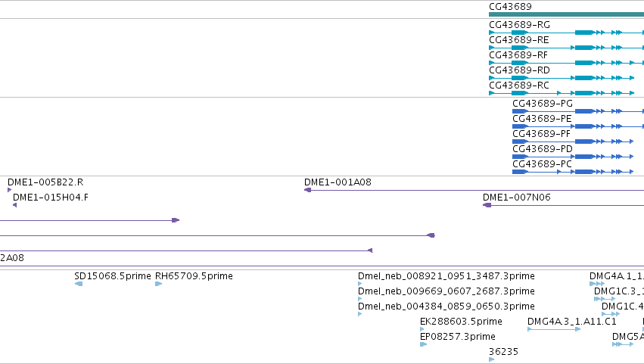The width and height of the screenshot is (644, 364).
Task: Click the SD15068.5prime arrow glyph
Action: pos(79,284)
